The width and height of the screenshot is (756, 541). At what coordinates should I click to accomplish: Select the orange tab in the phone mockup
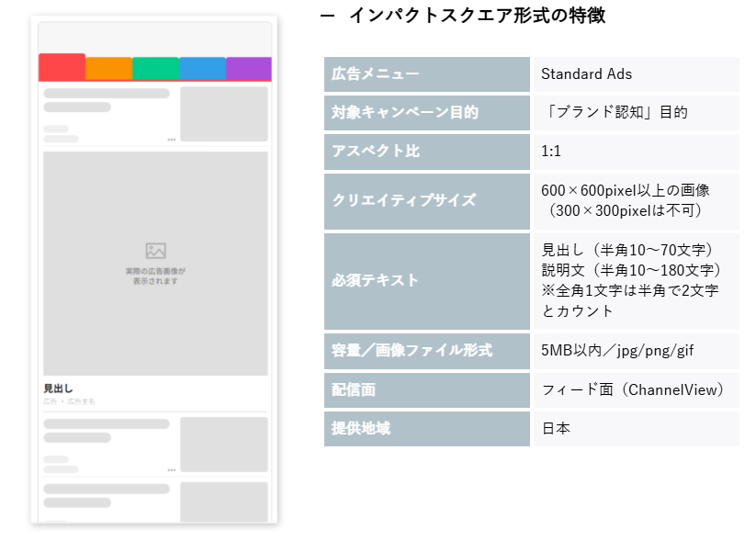pos(108,69)
